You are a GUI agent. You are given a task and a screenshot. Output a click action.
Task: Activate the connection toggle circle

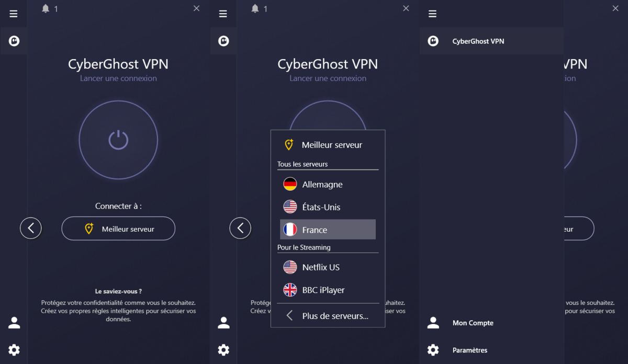pos(118,140)
